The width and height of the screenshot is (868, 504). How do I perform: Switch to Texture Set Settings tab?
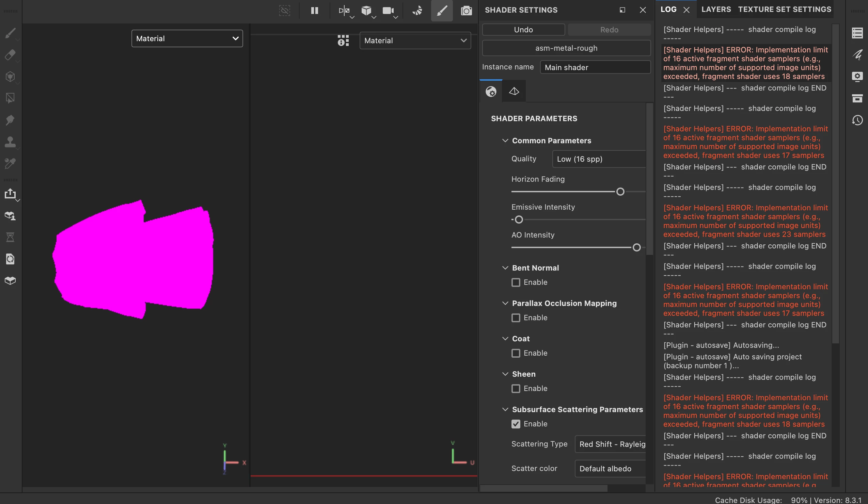click(784, 9)
